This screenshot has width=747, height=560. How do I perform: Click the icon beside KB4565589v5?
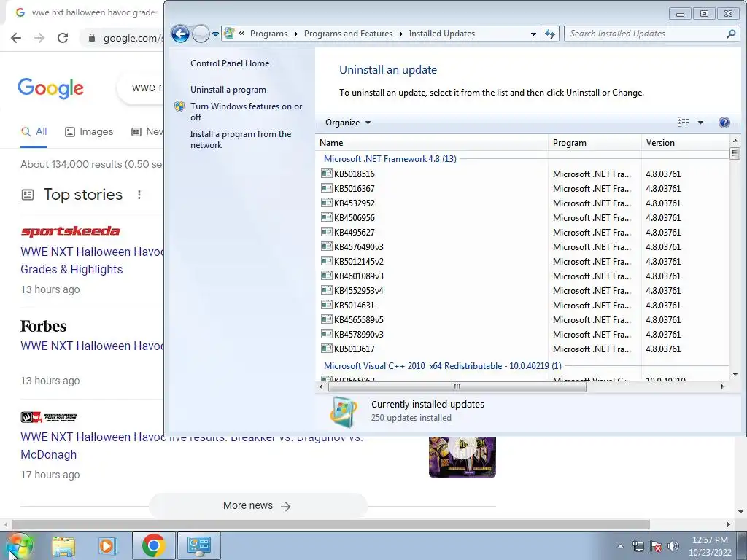326,319
